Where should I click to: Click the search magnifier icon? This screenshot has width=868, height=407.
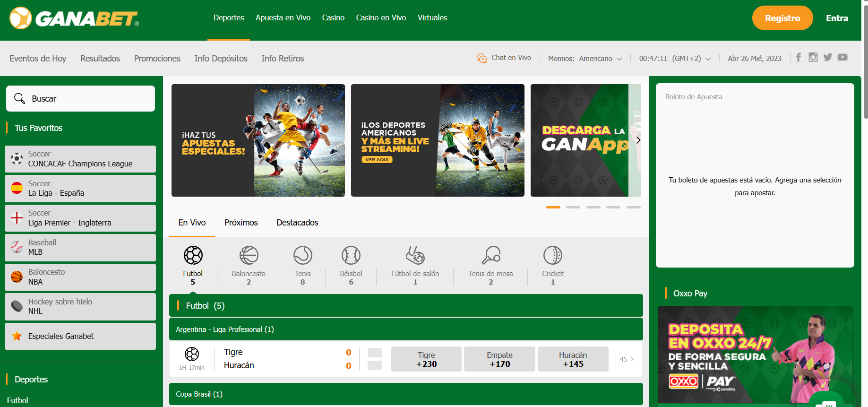[19, 98]
